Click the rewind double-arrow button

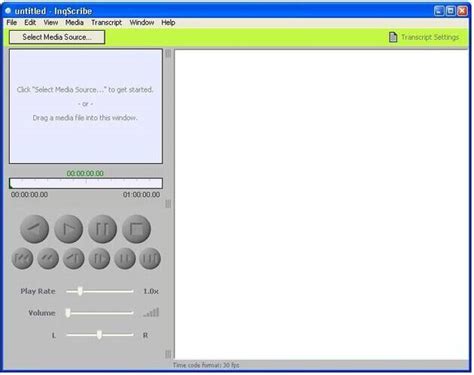[x=48, y=258]
